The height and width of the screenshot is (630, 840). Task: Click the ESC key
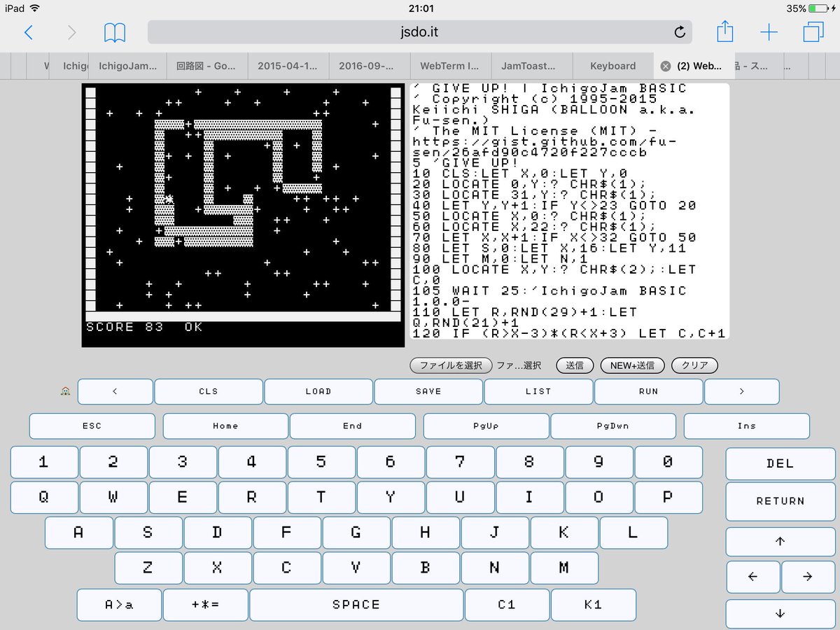point(92,426)
